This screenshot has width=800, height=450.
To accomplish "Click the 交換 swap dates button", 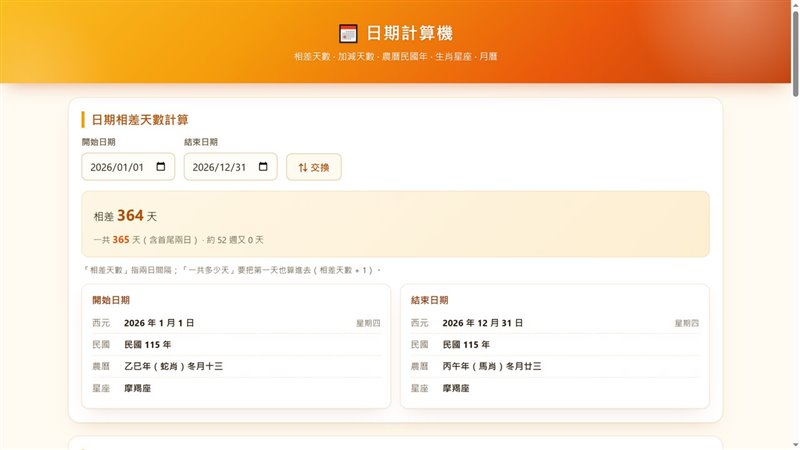I will [314, 167].
